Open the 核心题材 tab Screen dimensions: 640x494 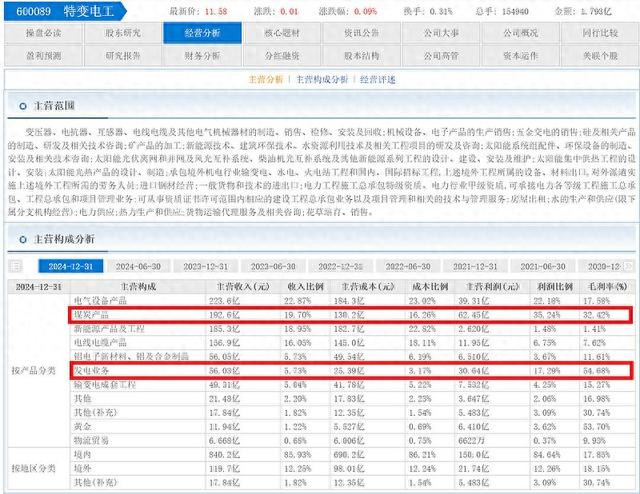coord(282,33)
